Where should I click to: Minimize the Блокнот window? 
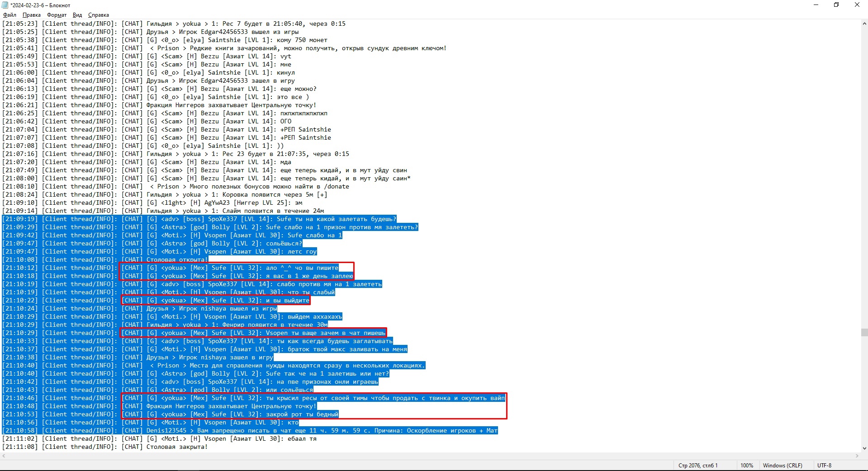point(816,5)
